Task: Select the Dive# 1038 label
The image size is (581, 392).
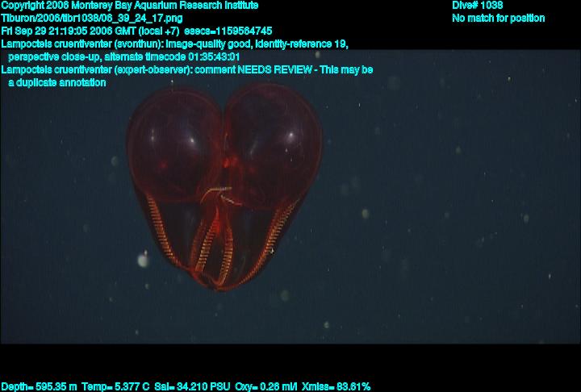Action: [477, 5]
